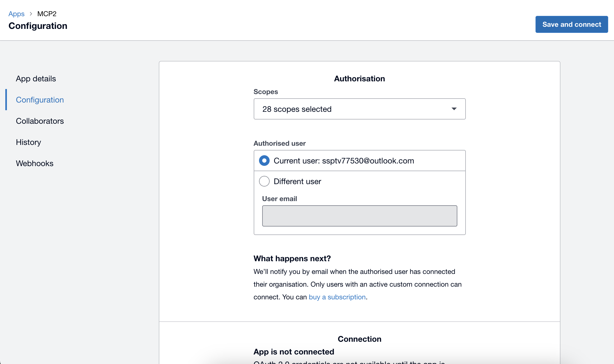Viewport: 614px width, 364px height.
Task: Click the breadcrumb chevron separator after Apps
Action: [31, 14]
